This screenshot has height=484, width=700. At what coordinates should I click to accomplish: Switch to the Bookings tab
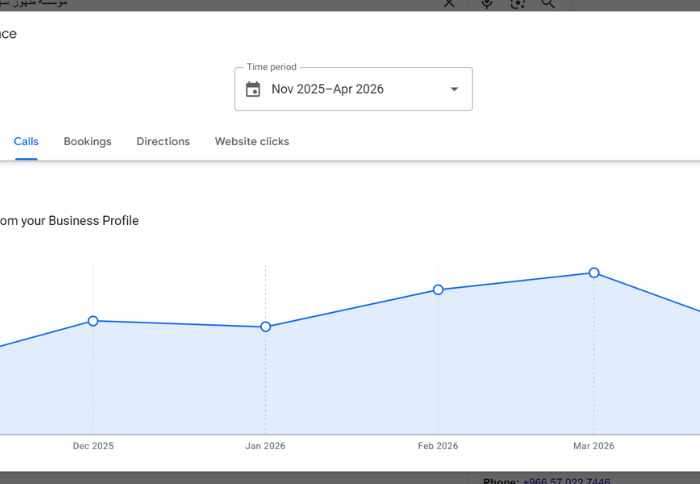coord(88,142)
